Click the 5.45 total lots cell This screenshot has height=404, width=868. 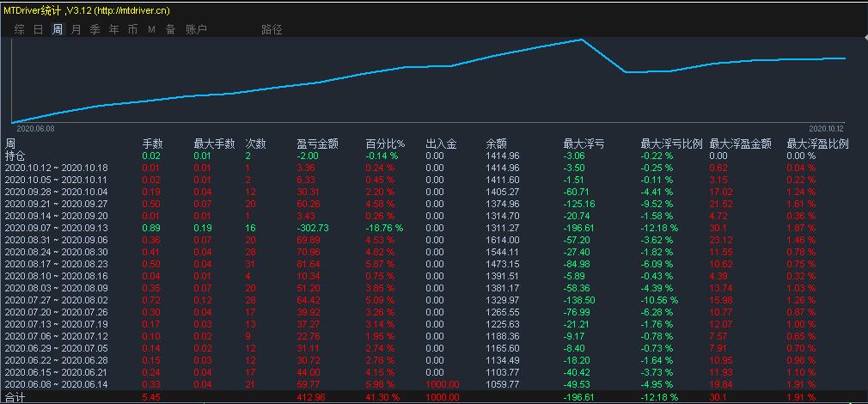click(151, 397)
